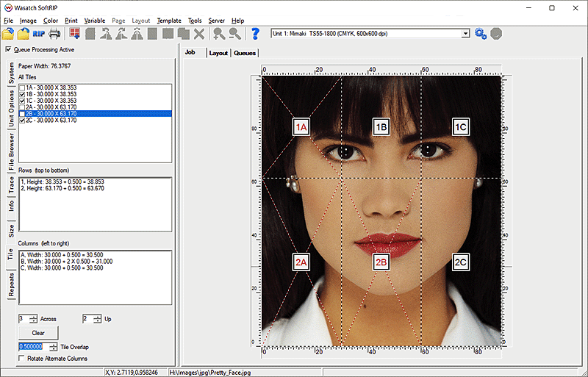Click the blue gears setup icon
The width and height of the screenshot is (588, 377).
[481, 34]
